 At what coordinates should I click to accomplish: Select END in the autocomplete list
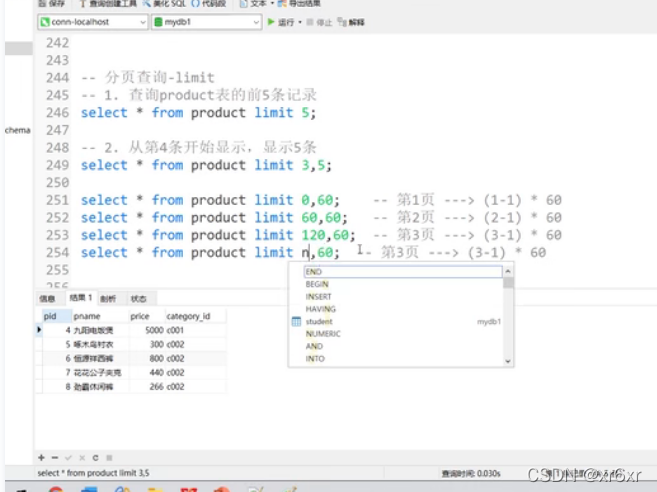tap(403, 272)
